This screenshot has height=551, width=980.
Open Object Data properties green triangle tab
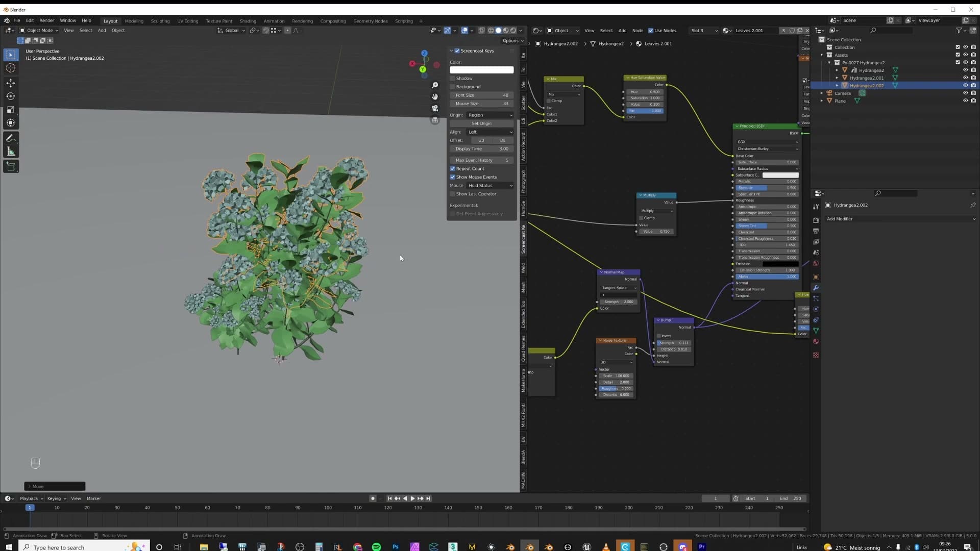click(x=816, y=331)
